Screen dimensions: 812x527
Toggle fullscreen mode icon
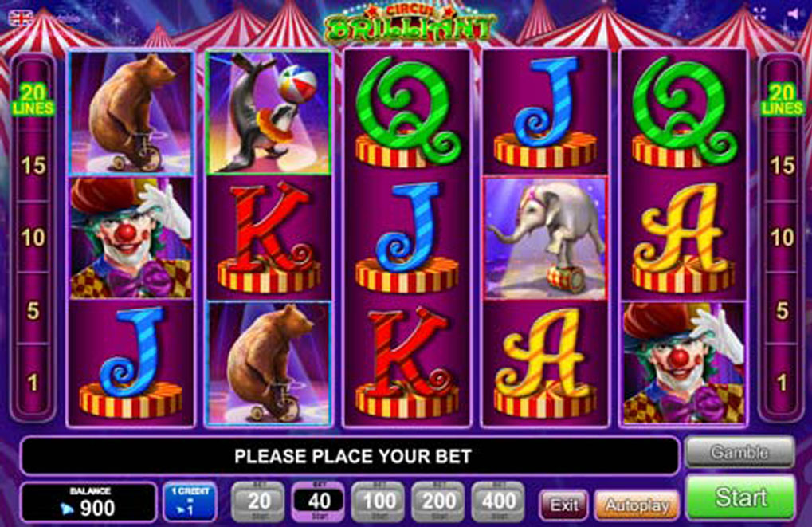tap(759, 14)
